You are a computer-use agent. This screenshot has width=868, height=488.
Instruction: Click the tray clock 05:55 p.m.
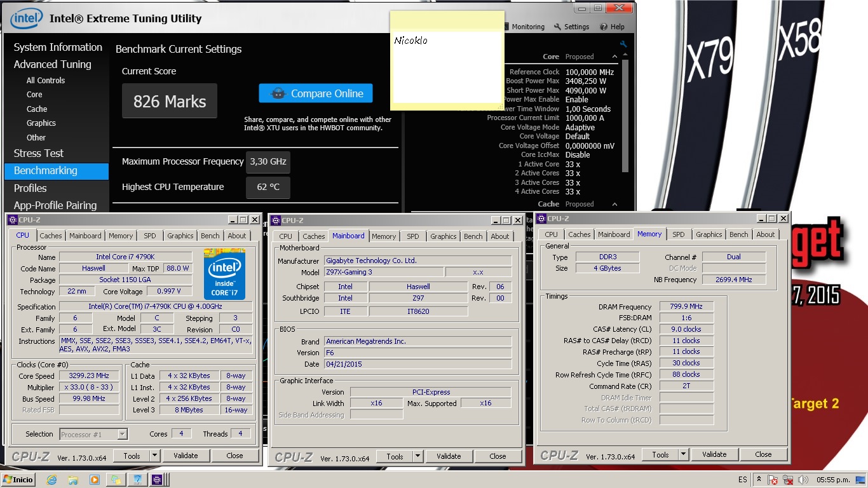pos(832,480)
